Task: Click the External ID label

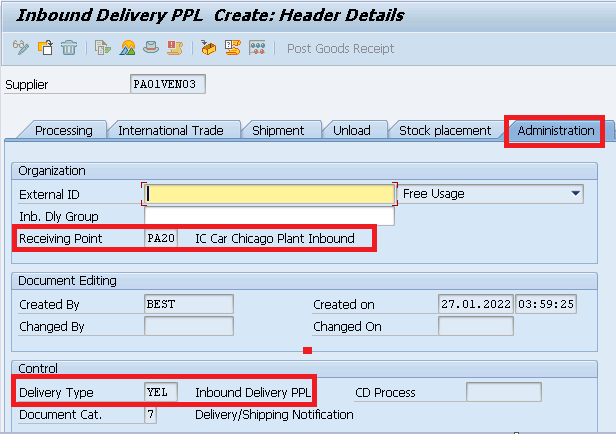Action: [x=49, y=194]
